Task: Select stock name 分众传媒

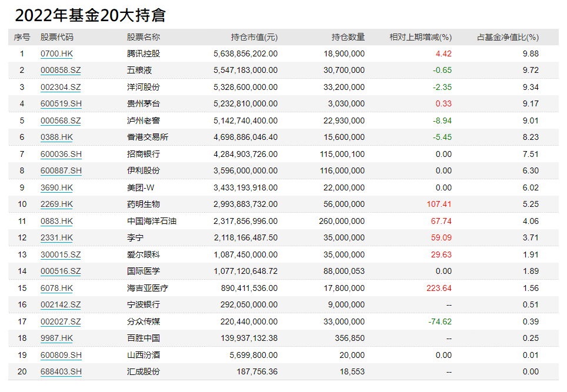Action: click(x=143, y=322)
